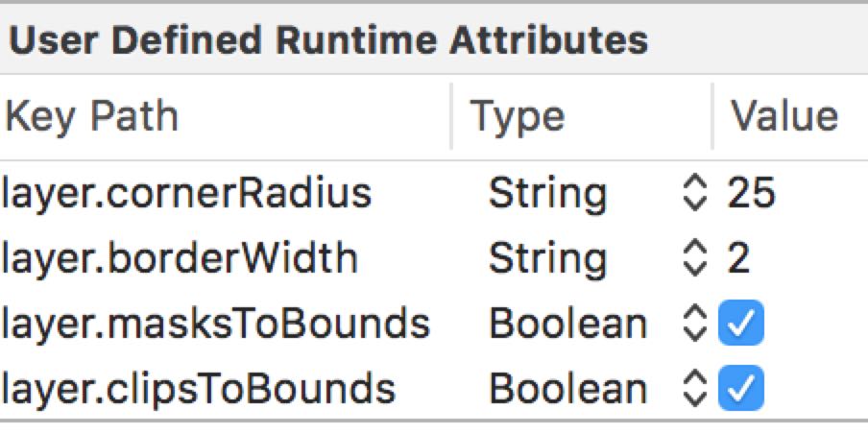Click the Type column header
The width and height of the screenshot is (868, 434).
[x=518, y=116]
